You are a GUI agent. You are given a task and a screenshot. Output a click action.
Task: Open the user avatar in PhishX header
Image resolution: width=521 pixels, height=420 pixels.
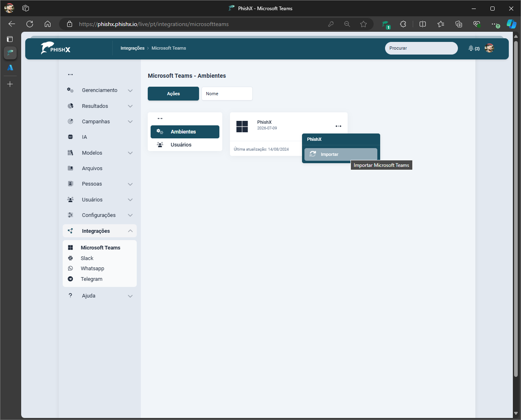click(x=489, y=48)
